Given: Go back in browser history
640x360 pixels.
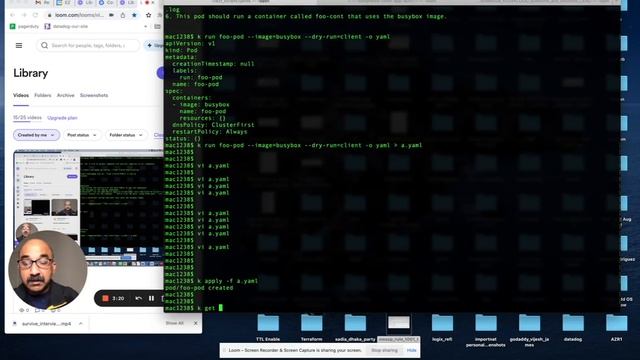Looking at the screenshot, I should click(x=12, y=15).
